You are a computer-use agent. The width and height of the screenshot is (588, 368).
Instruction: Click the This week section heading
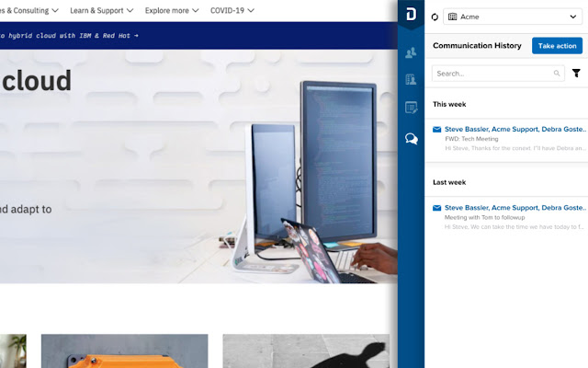pyautogui.click(x=449, y=104)
